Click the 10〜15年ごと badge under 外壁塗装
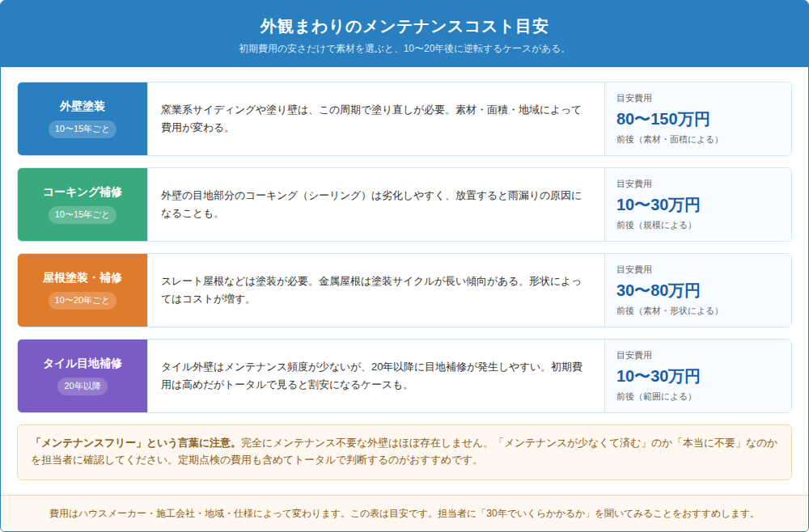Image resolution: width=809 pixels, height=532 pixels. tap(82, 129)
